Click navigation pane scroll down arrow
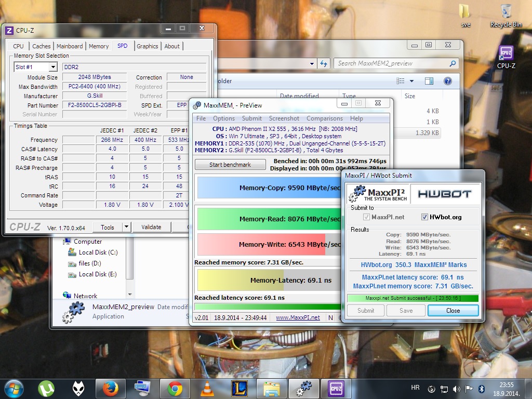 coord(129,295)
